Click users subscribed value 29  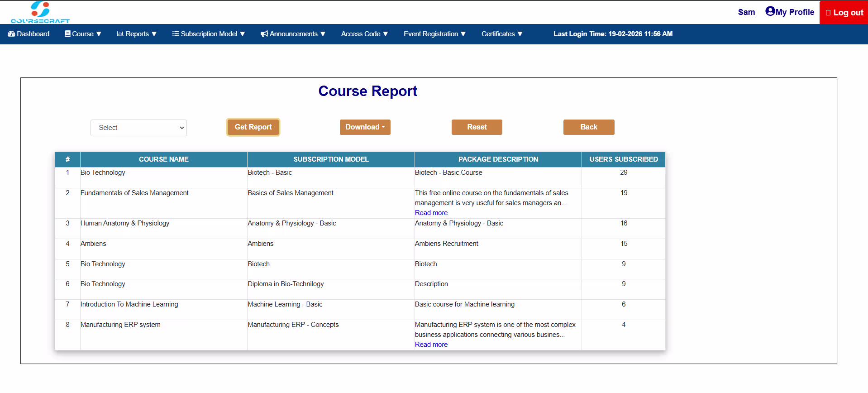click(624, 173)
